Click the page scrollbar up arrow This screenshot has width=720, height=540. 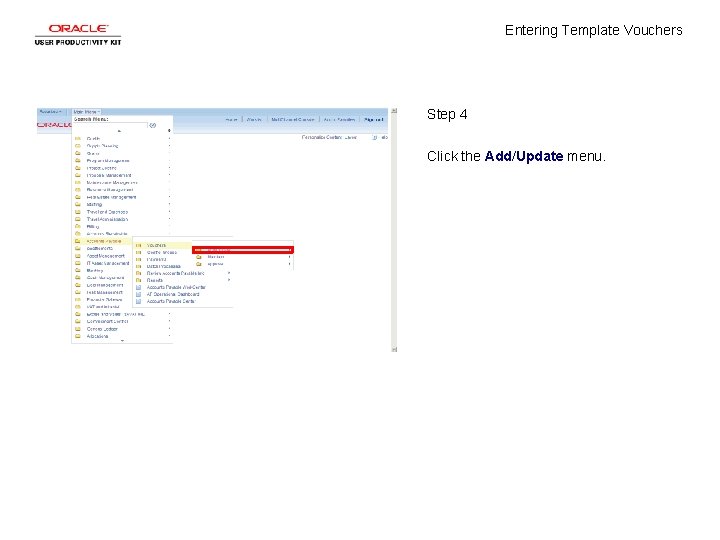coord(394,111)
